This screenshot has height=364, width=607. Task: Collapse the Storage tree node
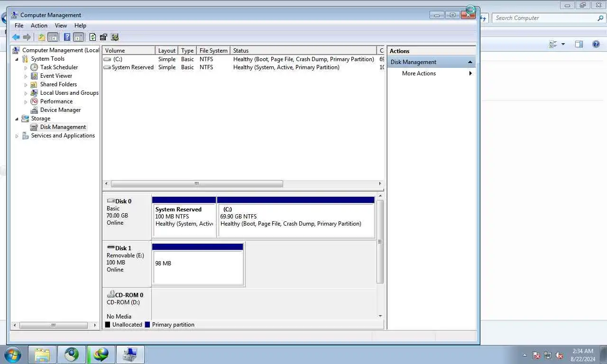(17, 118)
